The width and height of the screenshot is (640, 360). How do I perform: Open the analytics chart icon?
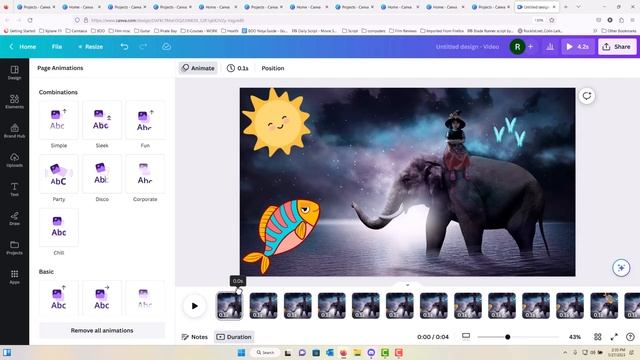pyautogui.click(x=550, y=47)
